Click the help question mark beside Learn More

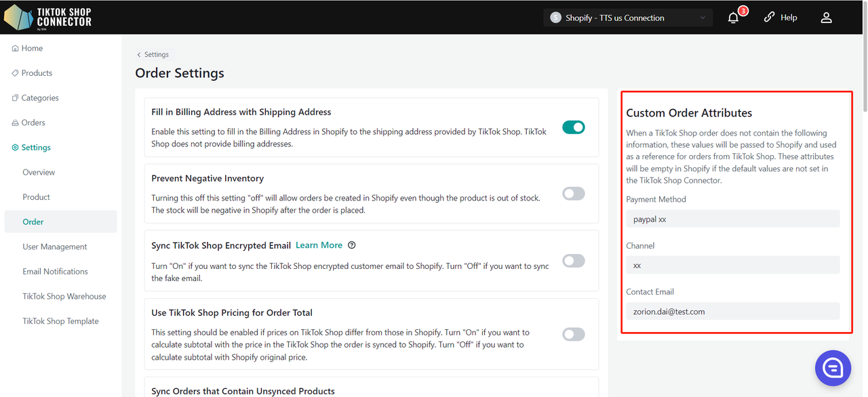click(x=351, y=245)
